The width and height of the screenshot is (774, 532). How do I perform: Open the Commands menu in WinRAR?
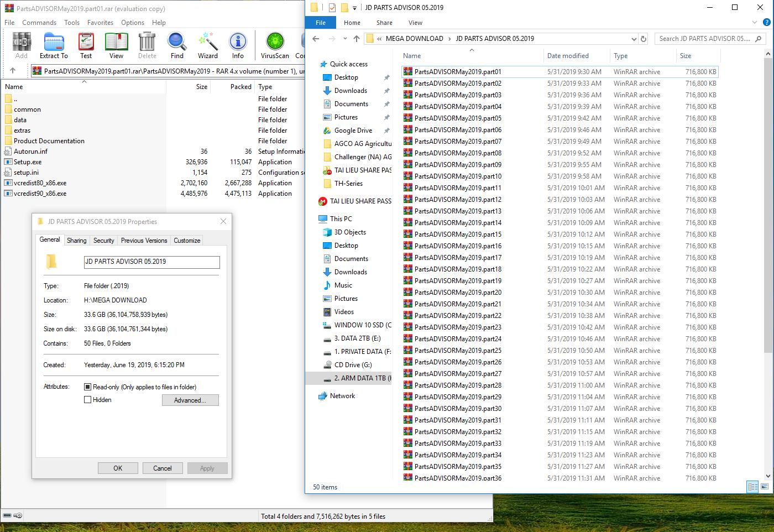click(x=39, y=23)
